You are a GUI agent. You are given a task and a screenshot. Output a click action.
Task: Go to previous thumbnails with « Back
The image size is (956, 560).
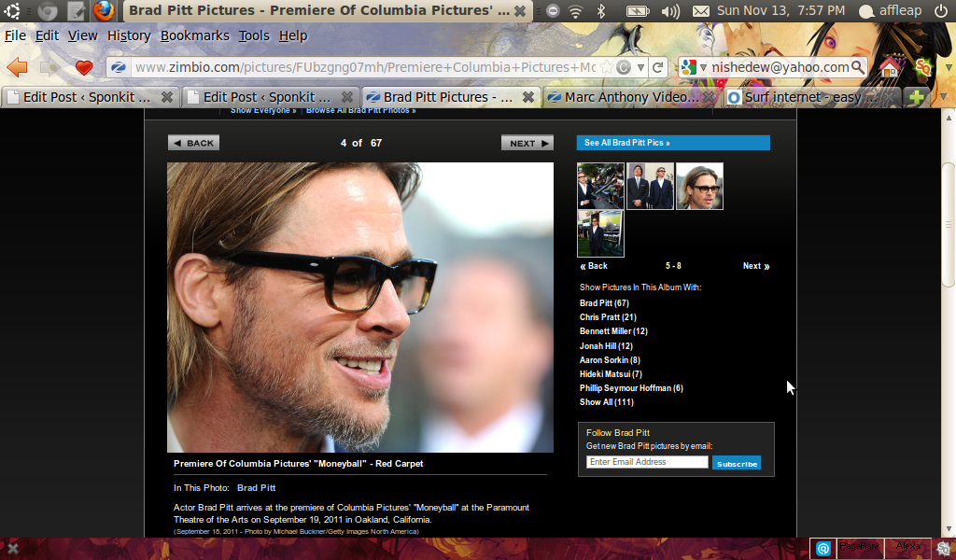click(x=594, y=266)
